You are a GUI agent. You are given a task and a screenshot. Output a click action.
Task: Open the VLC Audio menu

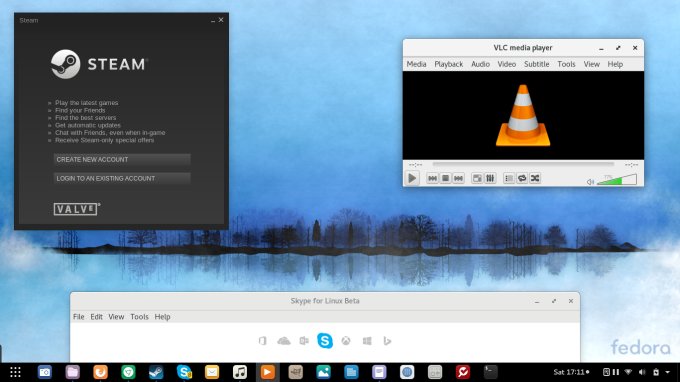[x=481, y=64]
